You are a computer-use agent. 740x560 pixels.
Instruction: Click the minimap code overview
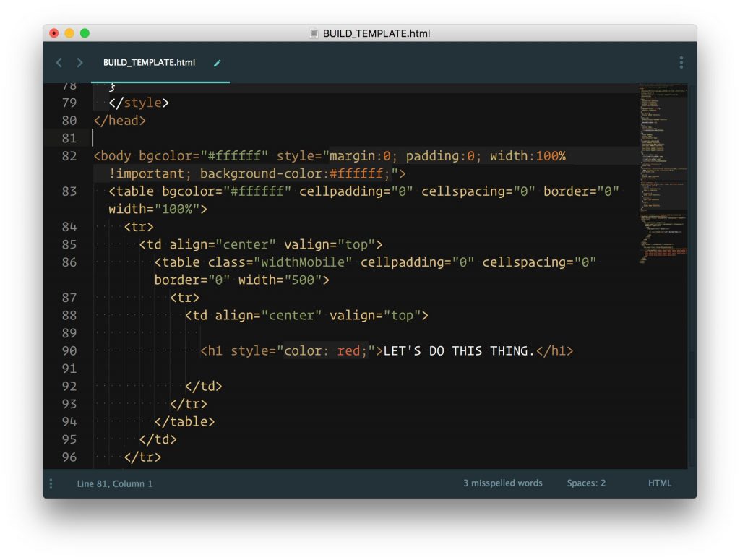click(x=663, y=175)
